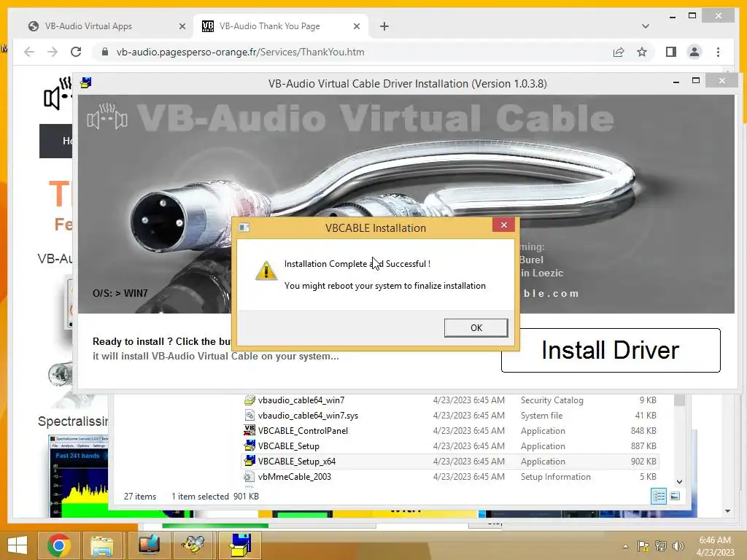This screenshot has width=747, height=560.
Task: Maximize the VB-Audio installer window
Action: coord(695,80)
